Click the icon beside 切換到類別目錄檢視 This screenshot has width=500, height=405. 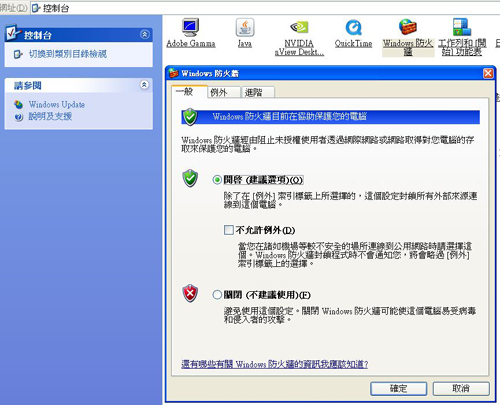[x=18, y=54]
